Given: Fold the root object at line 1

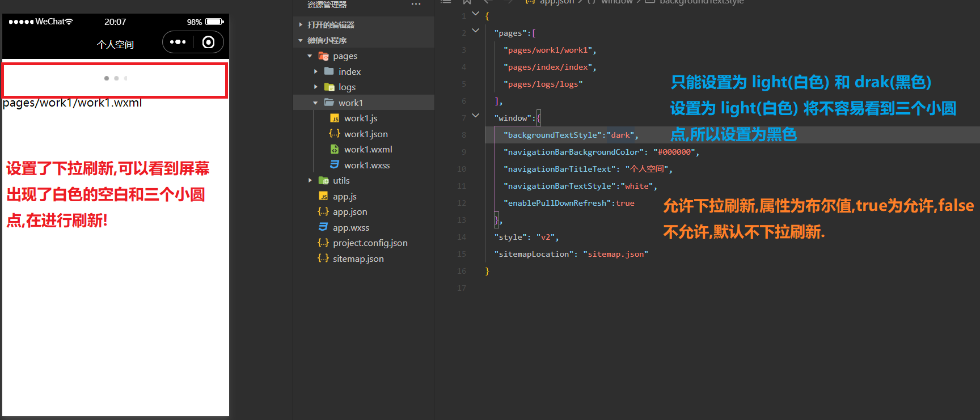Looking at the screenshot, I should (x=476, y=14).
